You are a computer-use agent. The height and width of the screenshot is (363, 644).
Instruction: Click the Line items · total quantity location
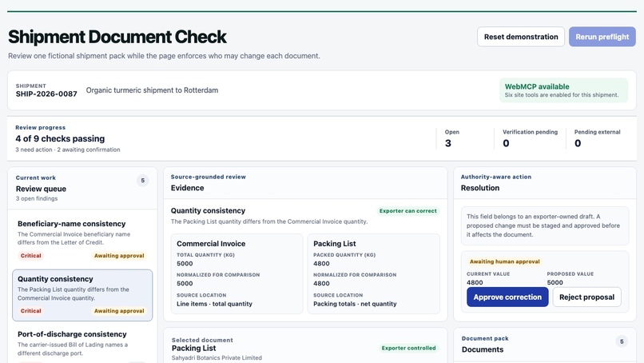[214, 304]
